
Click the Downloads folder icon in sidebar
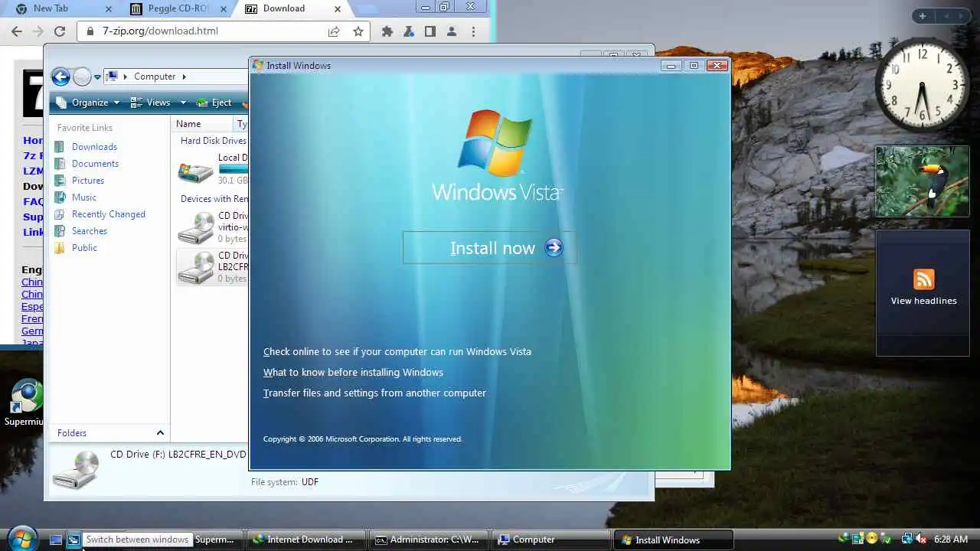point(60,147)
